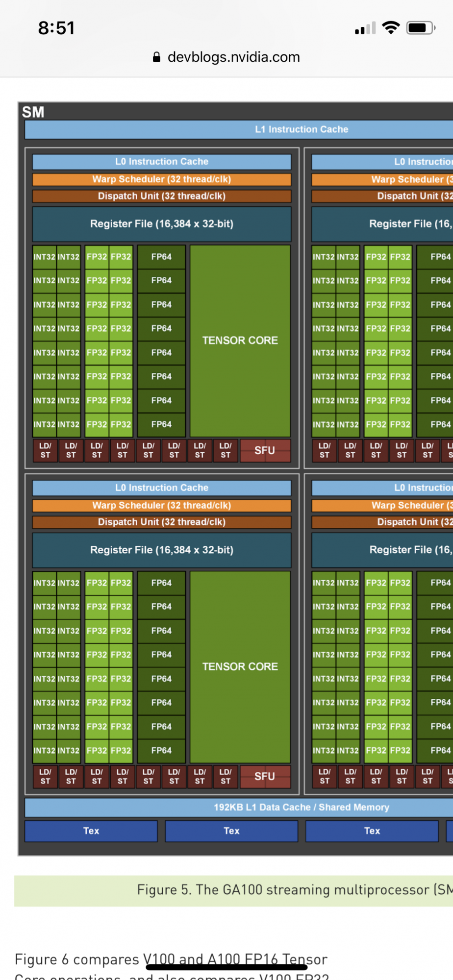
Task: Tap SFU block in upper-left partition
Action: (265, 450)
